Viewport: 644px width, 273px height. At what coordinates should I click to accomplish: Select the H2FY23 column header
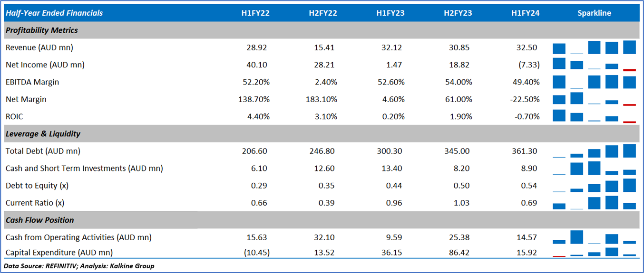(x=458, y=13)
